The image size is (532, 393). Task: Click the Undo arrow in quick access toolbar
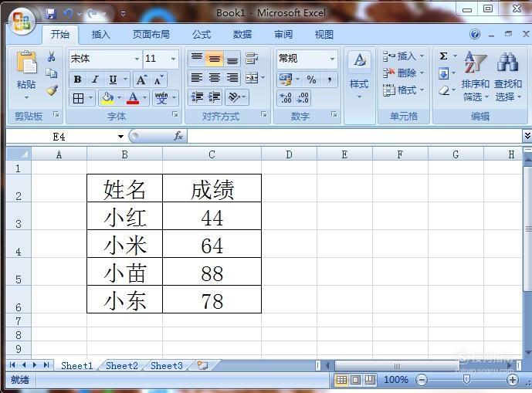(x=68, y=14)
